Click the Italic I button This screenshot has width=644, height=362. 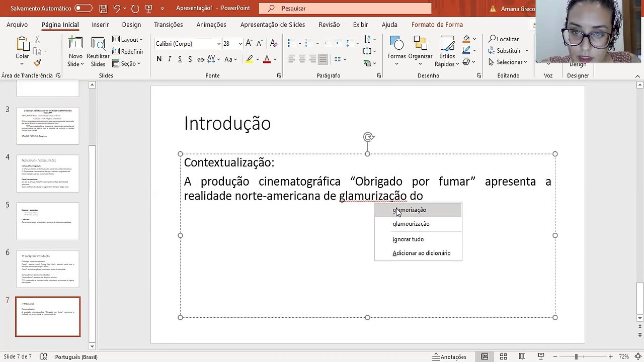tap(170, 59)
